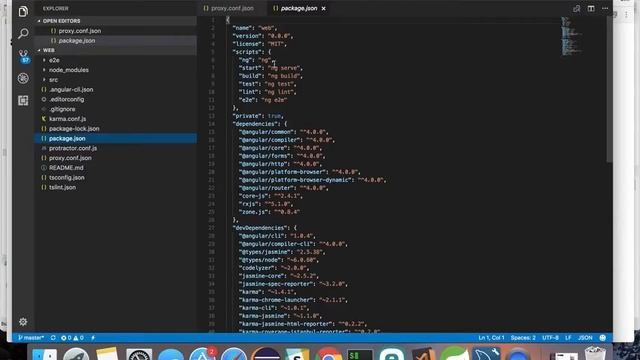Open the Manage gear menu
The width and height of the screenshot is (640, 360).
click(x=23, y=322)
